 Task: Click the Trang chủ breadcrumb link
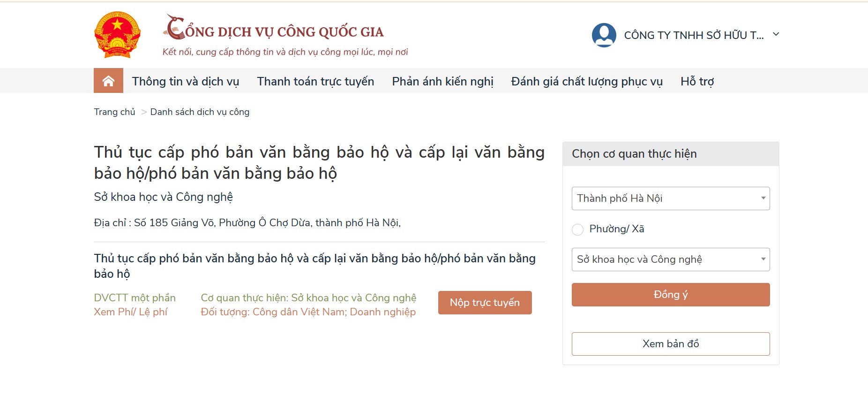click(114, 112)
